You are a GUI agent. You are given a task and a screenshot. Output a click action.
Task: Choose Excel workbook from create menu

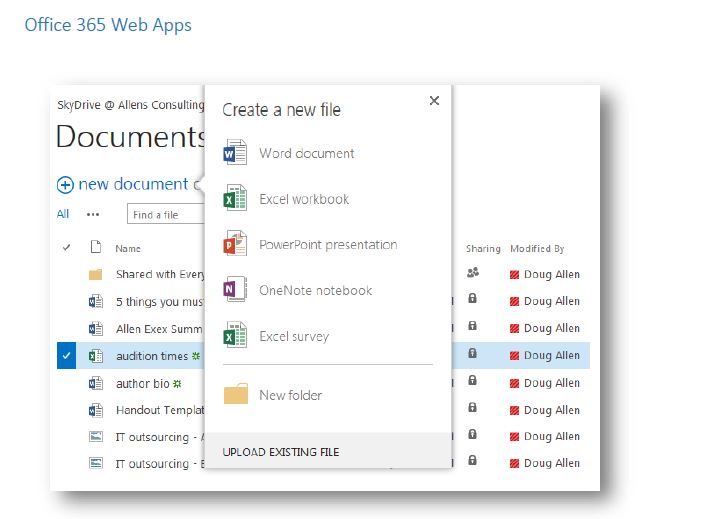(304, 199)
